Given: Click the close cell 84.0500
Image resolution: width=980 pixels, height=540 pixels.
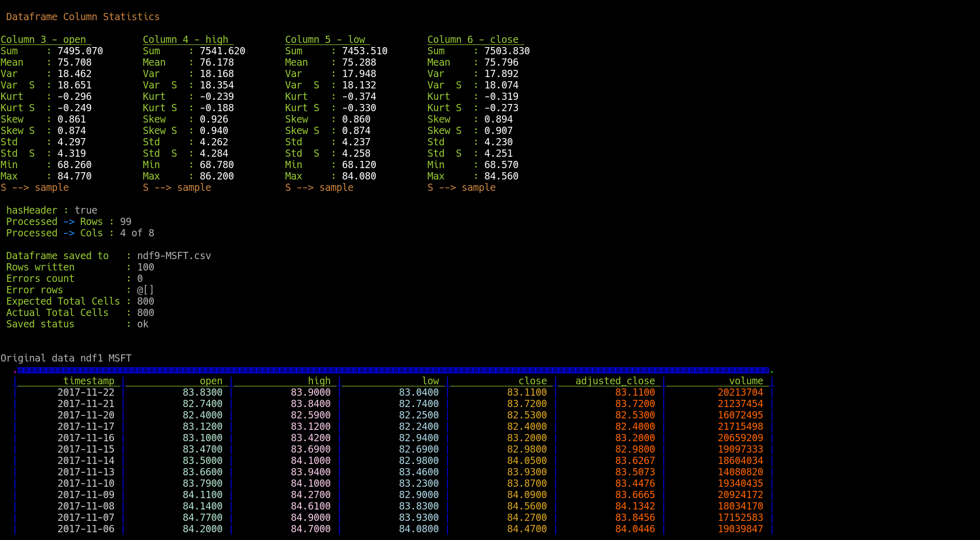Looking at the screenshot, I should pyautogui.click(x=527, y=460).
